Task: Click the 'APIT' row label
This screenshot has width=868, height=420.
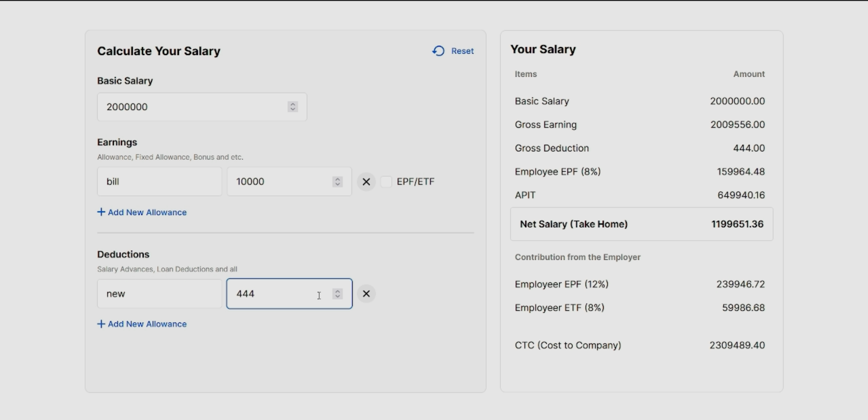Action: pos(525,195)
